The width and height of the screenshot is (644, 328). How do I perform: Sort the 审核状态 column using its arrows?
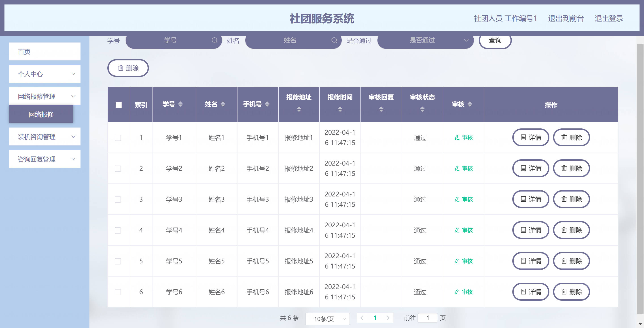[422, 109]
